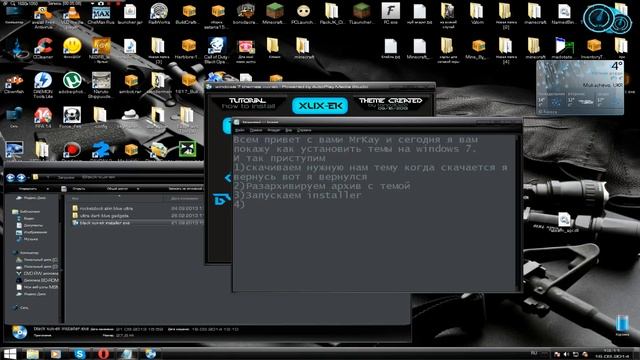
Task: Open the Вид menu in Notepad
Action: click(289, 130)
